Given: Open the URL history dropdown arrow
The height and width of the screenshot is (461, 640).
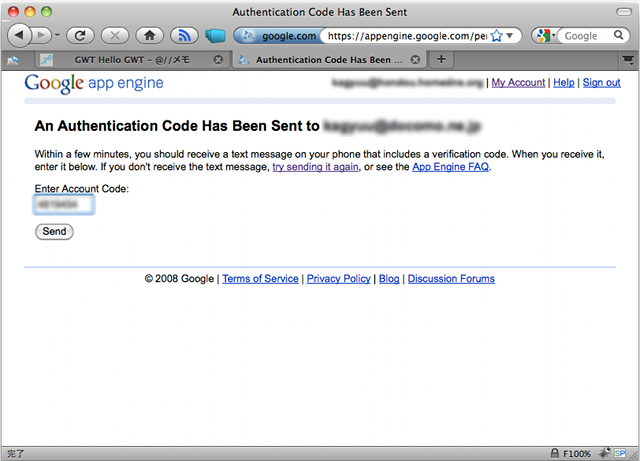Looking at the screenshot, I should [513, 36].
